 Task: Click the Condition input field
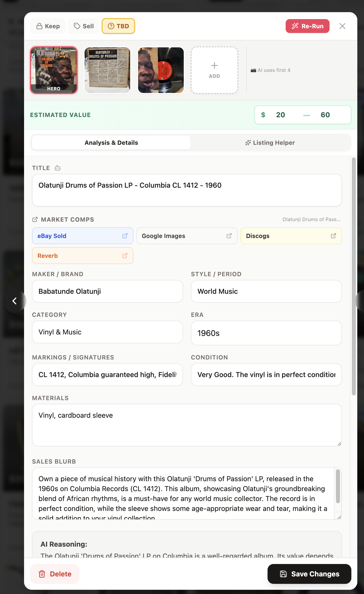click(266, 375)
